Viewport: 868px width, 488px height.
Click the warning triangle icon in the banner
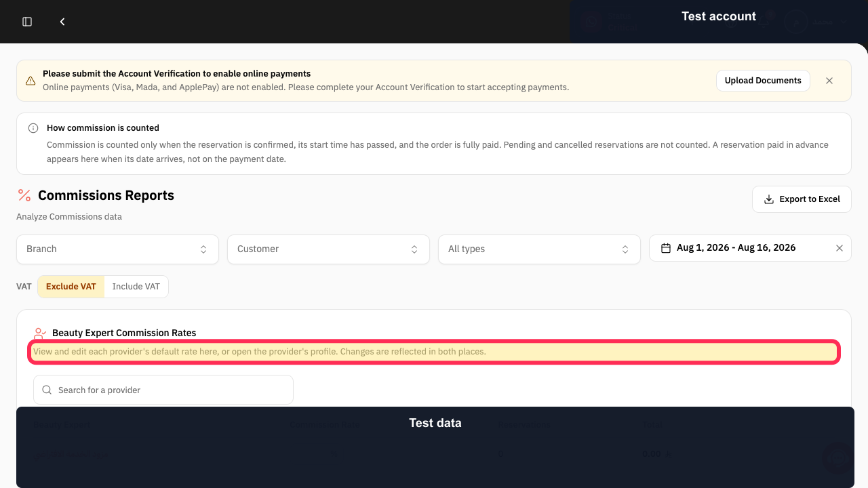coord(31,81)
